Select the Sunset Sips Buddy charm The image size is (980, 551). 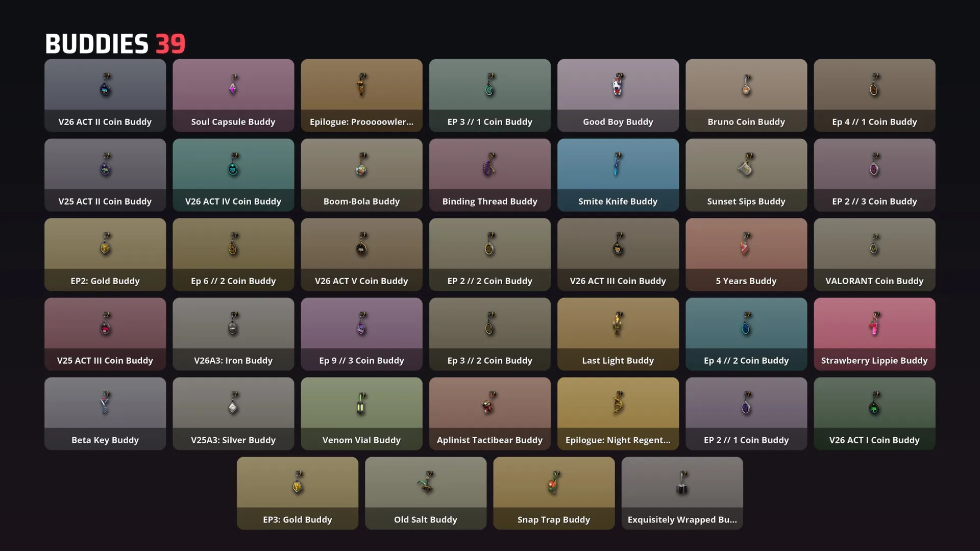click(x=746, y=164)
